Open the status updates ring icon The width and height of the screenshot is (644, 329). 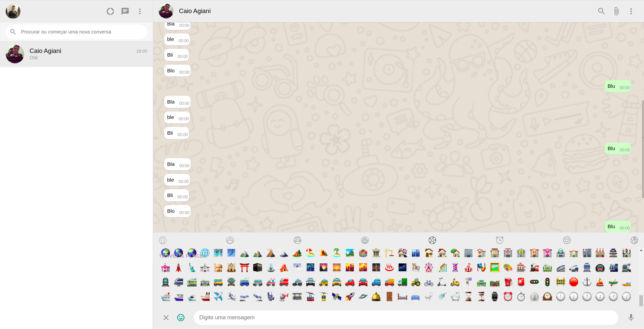pos(110,11)
